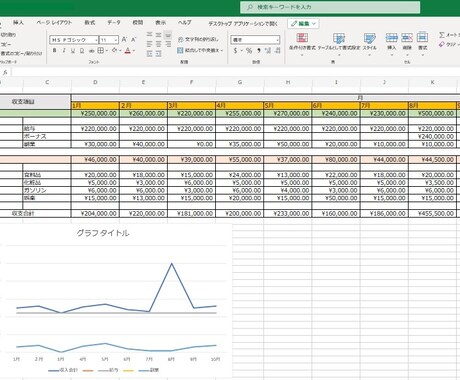The width and height of the screenshot is (460, 380).
Task: Expand the fill color dropdown arrow
Action: pyautogui.click(x=120, y=51)
